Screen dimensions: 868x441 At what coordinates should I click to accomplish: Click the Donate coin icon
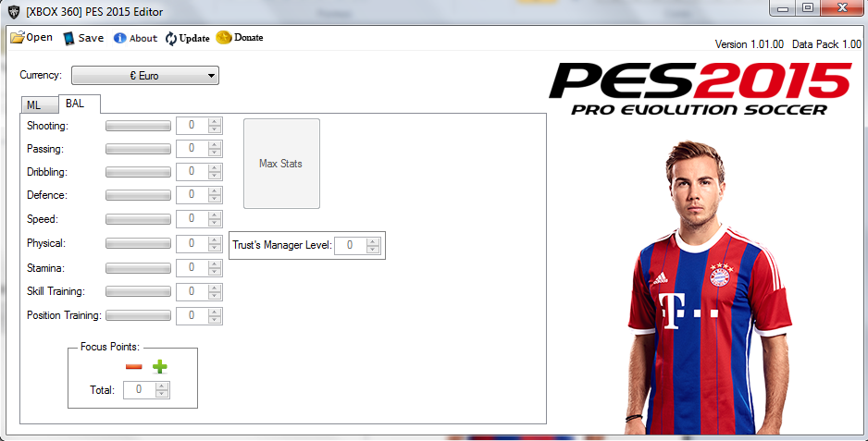[x=223, y=38]
